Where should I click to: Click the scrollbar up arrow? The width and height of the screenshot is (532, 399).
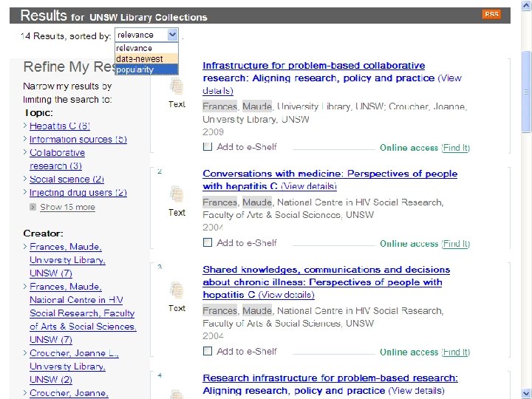526,6
